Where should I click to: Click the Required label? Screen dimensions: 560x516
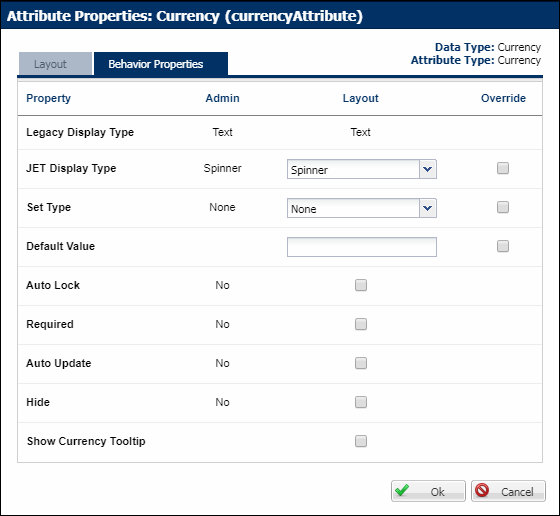pyautogui.click(x=50, y=324)
